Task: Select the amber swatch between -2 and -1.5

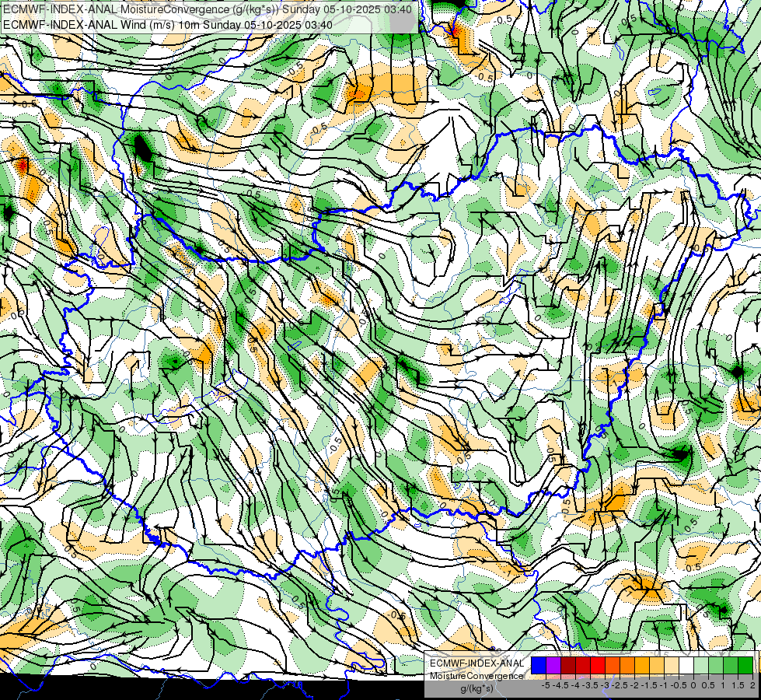Action: (x=642, y=666)
